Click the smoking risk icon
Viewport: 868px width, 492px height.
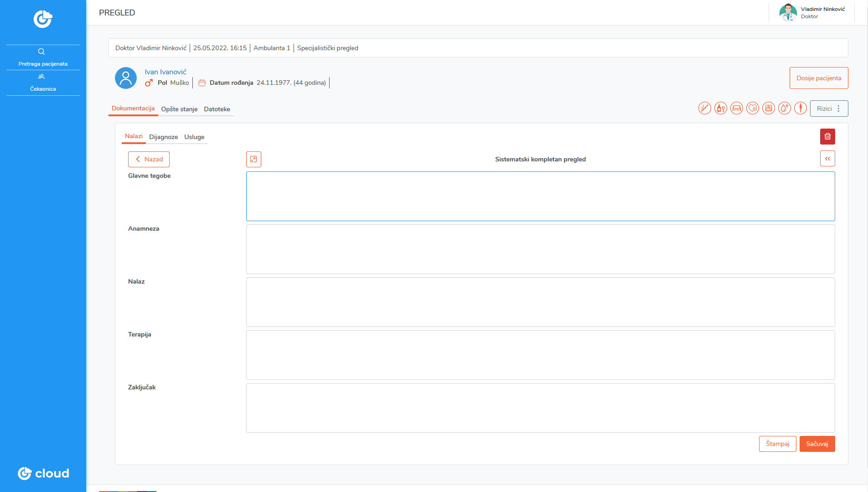704,109
